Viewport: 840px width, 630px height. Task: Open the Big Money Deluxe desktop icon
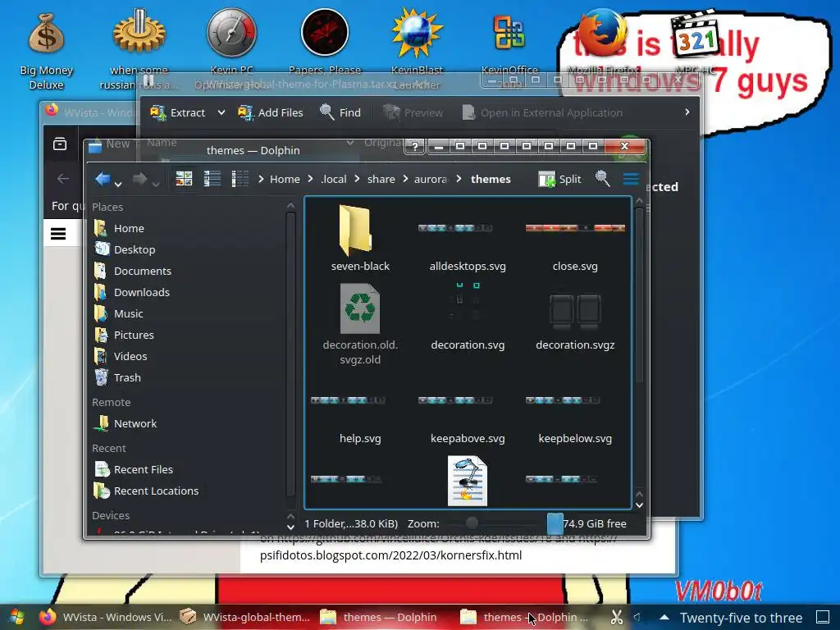coord(46,51)
